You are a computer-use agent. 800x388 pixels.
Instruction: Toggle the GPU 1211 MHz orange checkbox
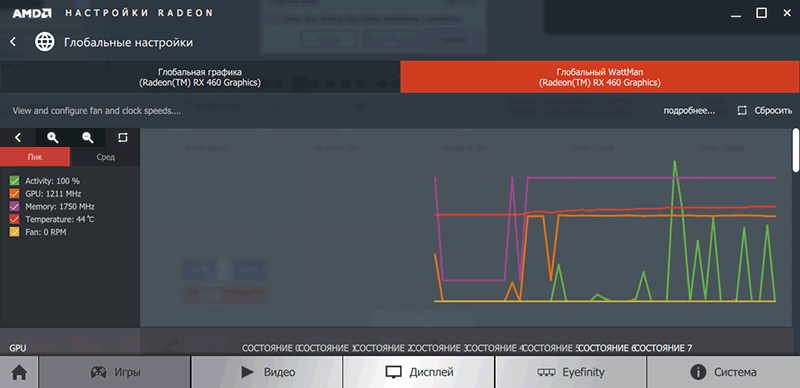pos(14,193)
